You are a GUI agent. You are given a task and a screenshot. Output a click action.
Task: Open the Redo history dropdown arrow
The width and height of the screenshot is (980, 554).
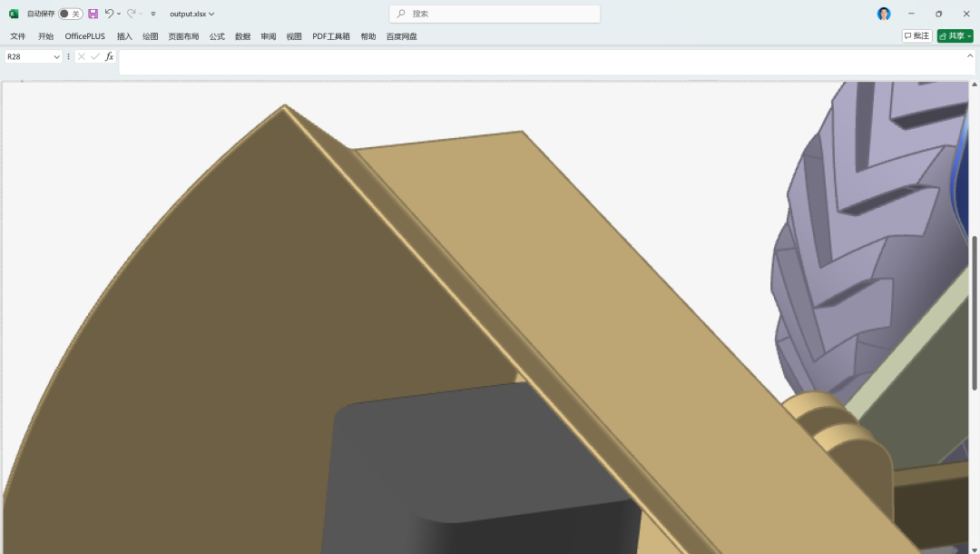[x=141, y=14]
